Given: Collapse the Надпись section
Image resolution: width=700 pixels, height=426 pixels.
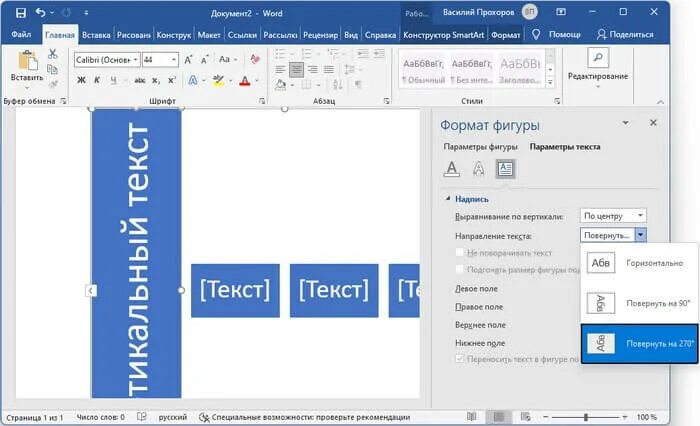Looking at the screenshot, I should [x=448, y=198].
